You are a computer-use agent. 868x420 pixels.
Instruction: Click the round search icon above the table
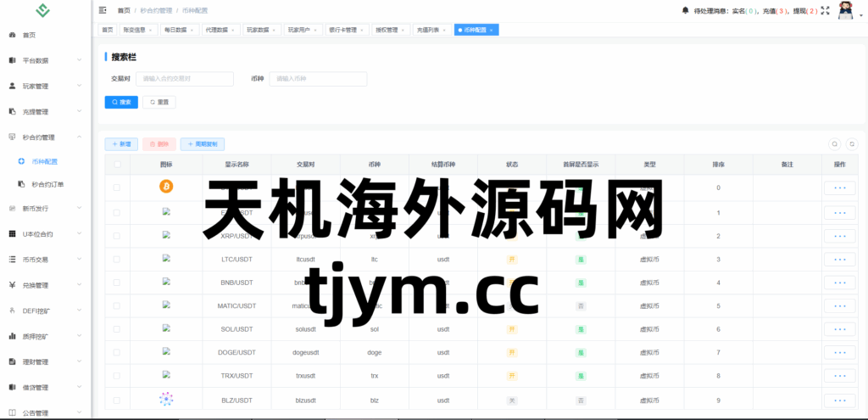(834, 144)
